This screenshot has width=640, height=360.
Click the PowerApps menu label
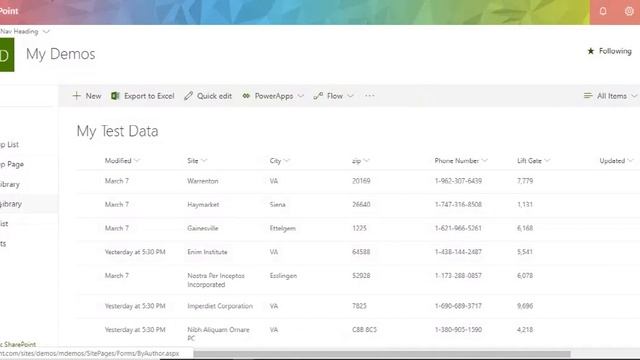274,96
